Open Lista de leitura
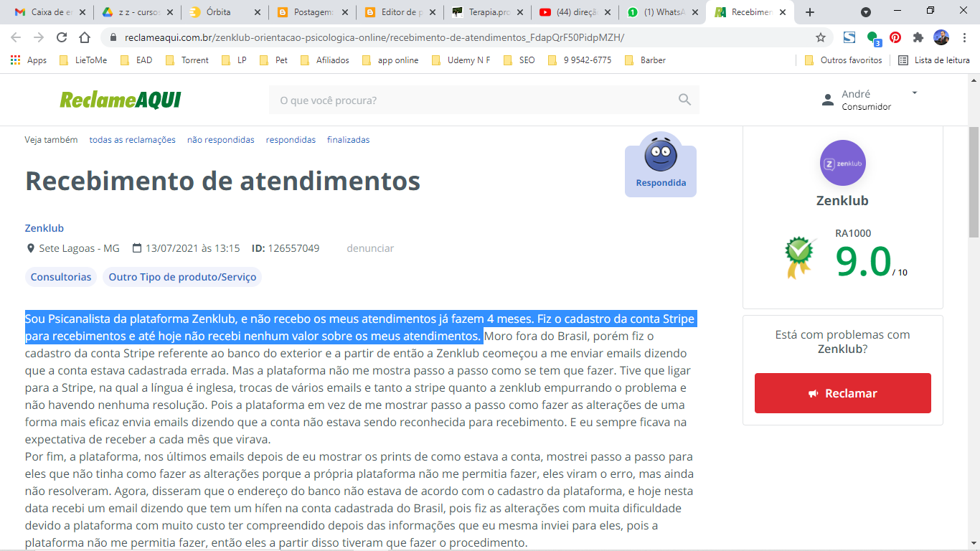 coord(934,60)
